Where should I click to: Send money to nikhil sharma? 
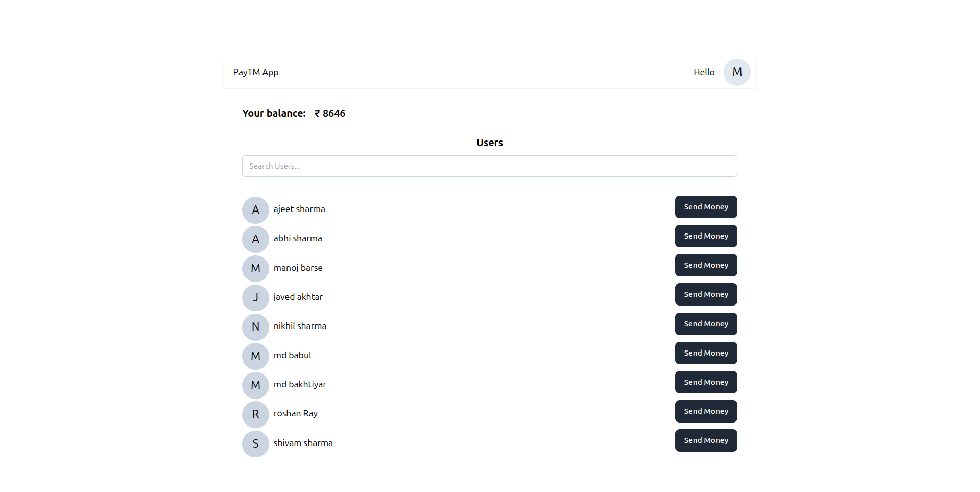(x=706, y=324)
